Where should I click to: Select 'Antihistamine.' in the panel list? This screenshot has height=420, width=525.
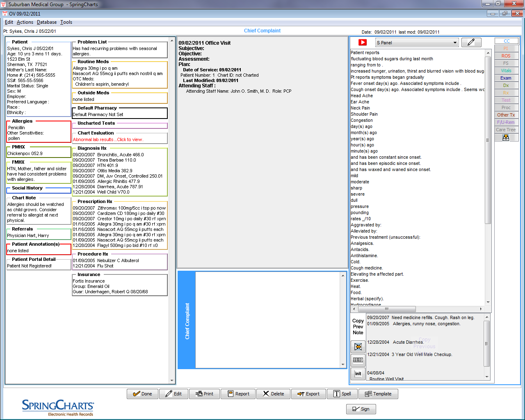(x=364, y=256)
